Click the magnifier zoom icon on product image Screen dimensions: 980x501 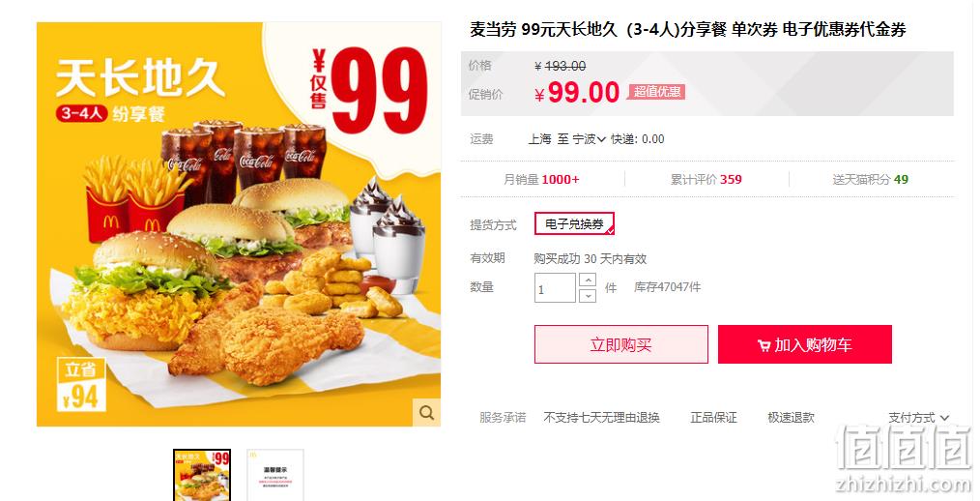(x=427, y=413)
